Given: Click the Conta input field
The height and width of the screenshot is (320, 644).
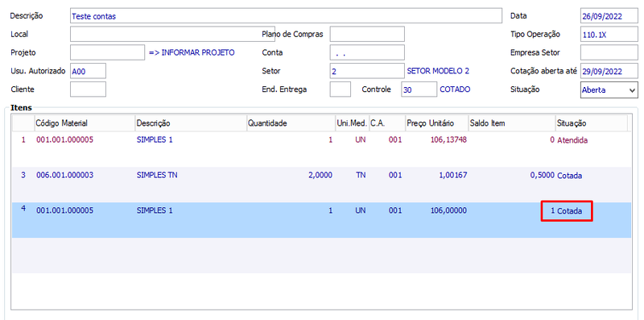Looking at the screenshot, I should point(367,52).
